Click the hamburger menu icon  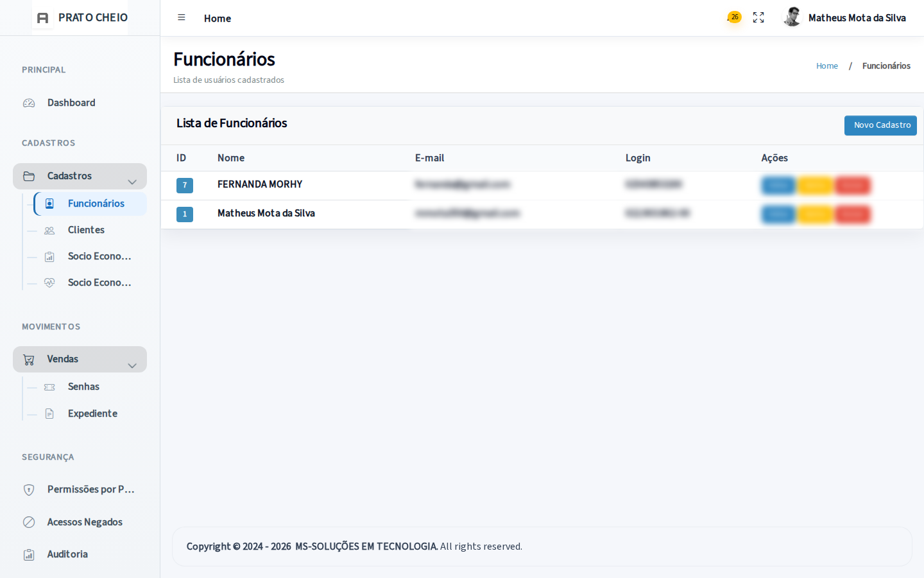tap(182, 18)
